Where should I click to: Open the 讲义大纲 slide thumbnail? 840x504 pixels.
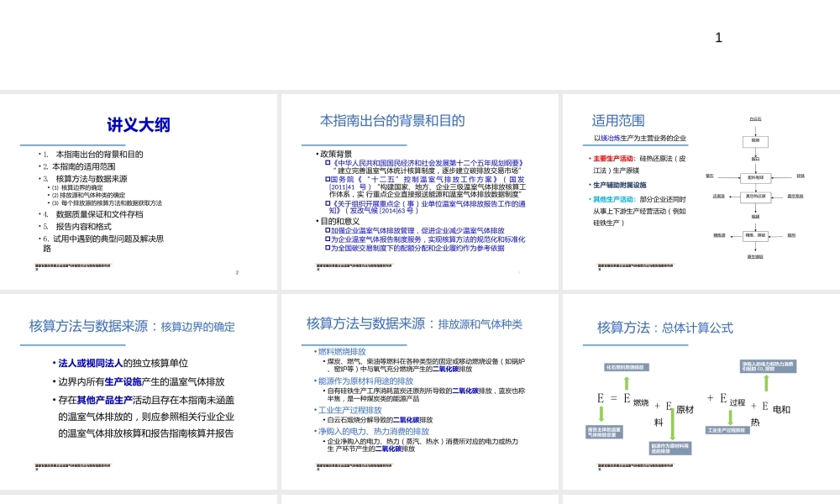point(139,192)
